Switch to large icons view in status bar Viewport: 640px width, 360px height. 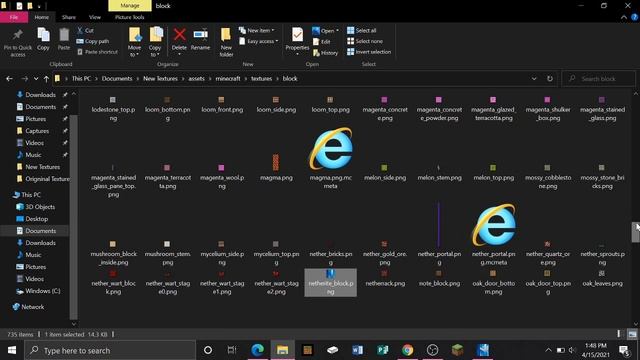632,334
